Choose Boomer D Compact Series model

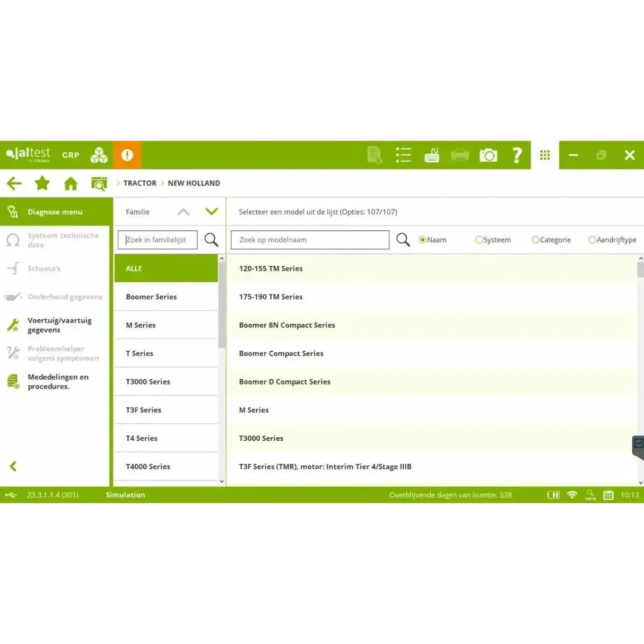[x=432, y=381]
